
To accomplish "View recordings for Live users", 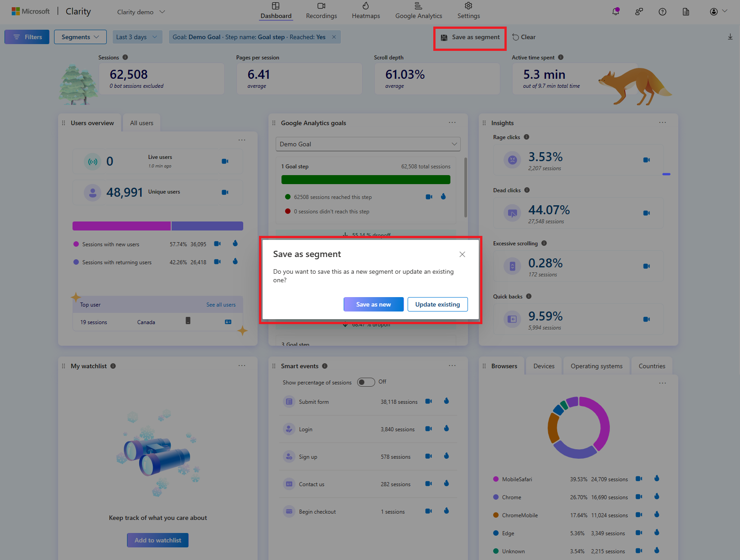I will coord(225,161).
